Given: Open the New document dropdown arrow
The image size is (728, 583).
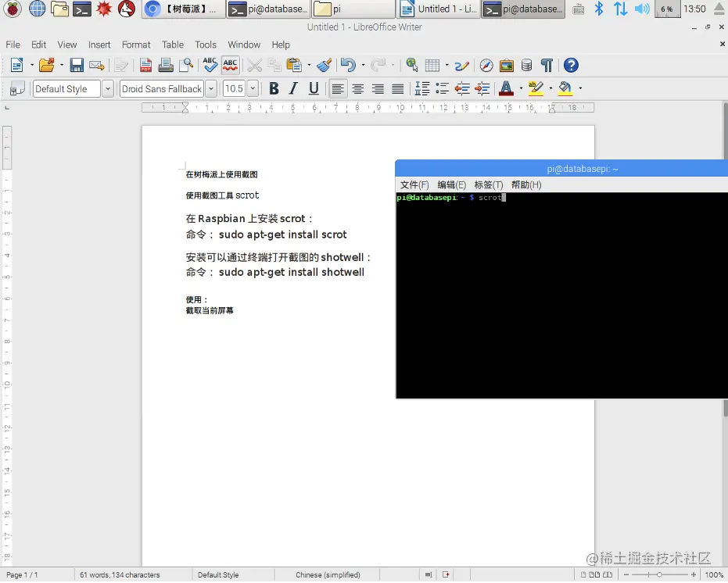Looking at the screenshot, I should (x=31, y=65).
